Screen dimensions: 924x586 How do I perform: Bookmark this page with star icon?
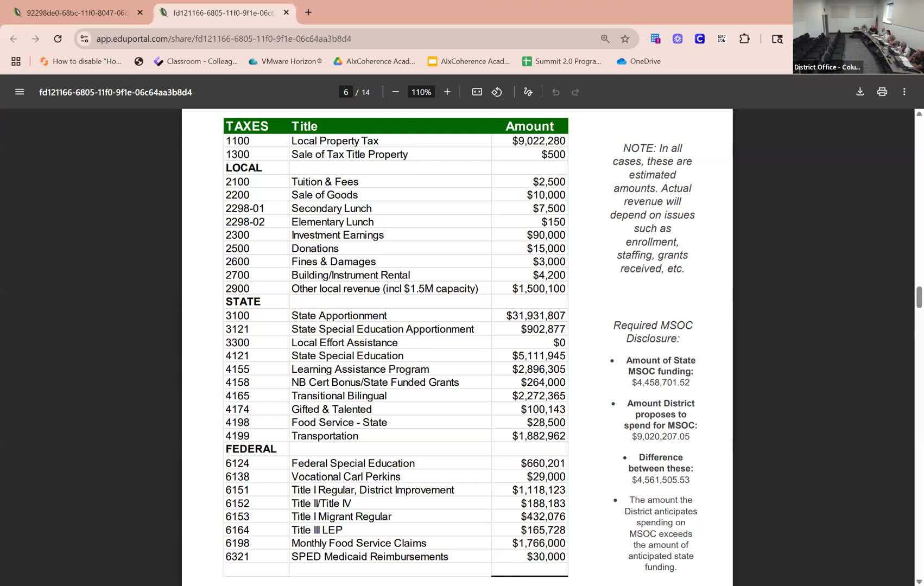pyautogui.click(x=625, y=39)
